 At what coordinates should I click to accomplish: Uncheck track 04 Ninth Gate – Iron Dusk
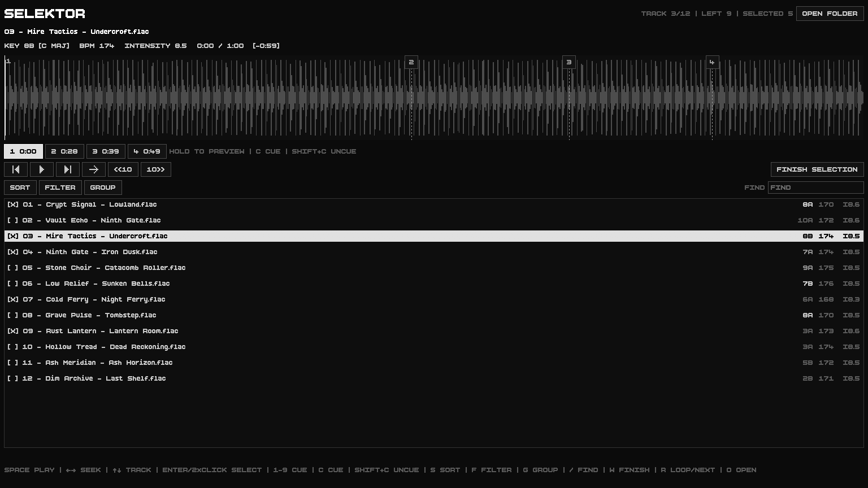12,252
